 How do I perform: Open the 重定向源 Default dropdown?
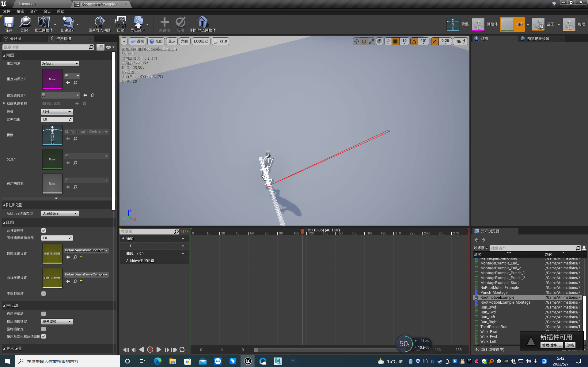click(x=60, y=63)
